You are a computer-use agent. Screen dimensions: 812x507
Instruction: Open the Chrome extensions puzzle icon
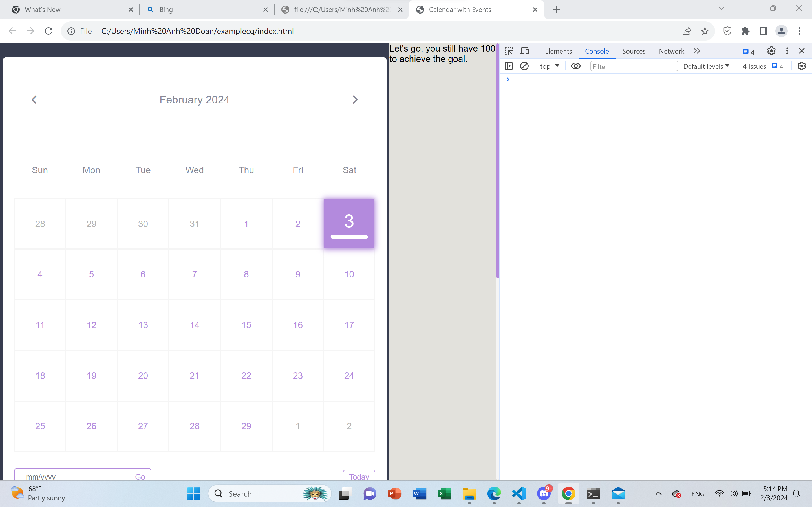(x=745, y=31)
